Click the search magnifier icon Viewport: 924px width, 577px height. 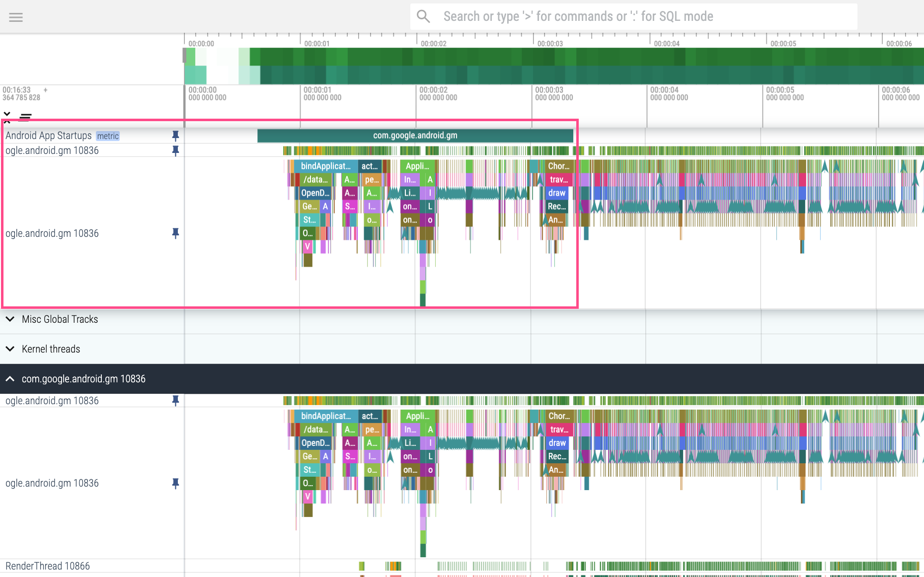423,16
